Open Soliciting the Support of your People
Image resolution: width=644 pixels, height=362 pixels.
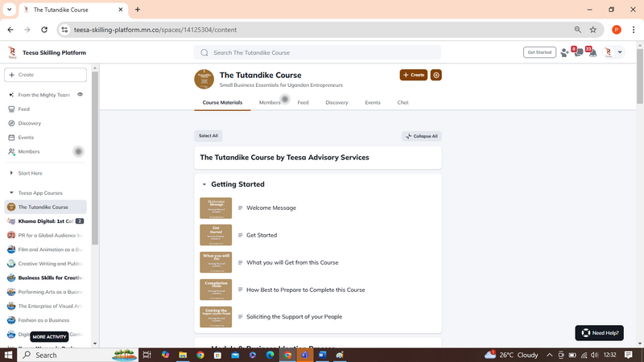point(294,317)
